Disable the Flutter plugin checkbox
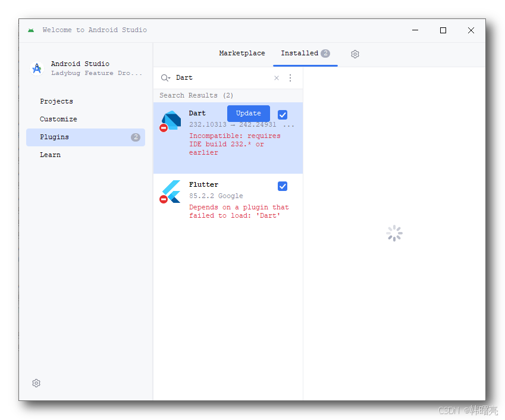 click(283, 186)
